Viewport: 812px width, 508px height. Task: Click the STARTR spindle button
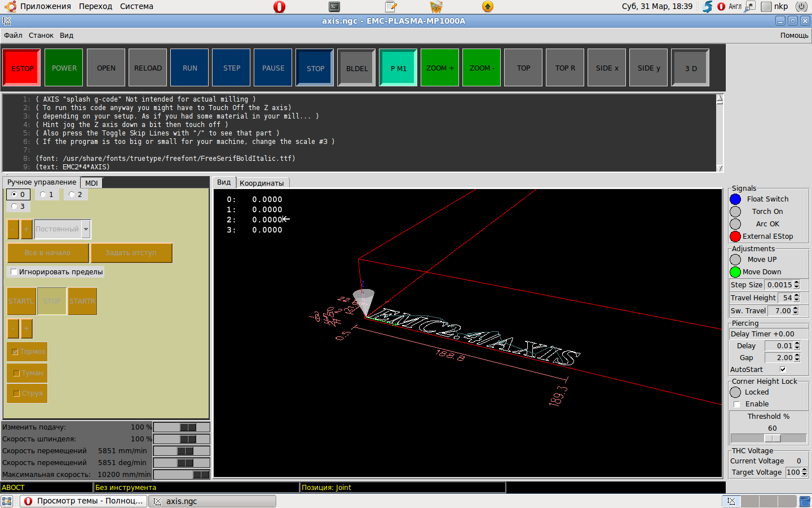pyautogui.click(x=82, y=301)
